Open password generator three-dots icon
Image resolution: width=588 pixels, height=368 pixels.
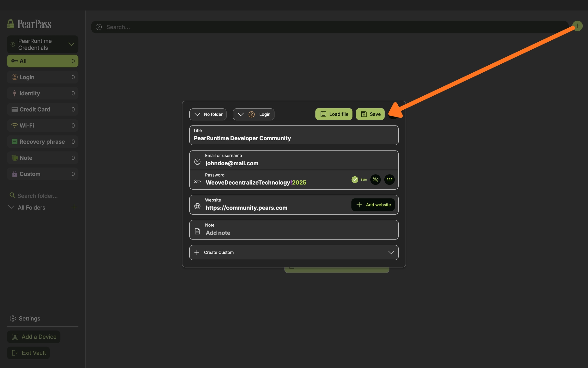[x=389, y=179]
